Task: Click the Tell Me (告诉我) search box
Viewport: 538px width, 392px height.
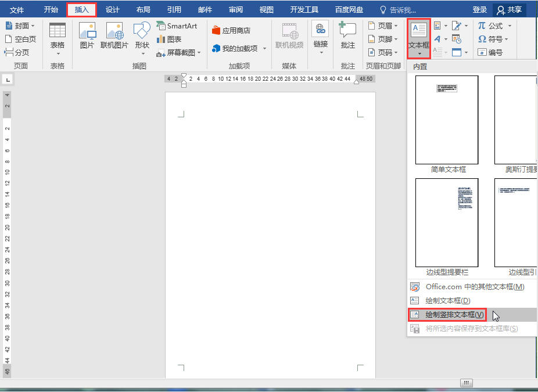Action: [398, 10]
